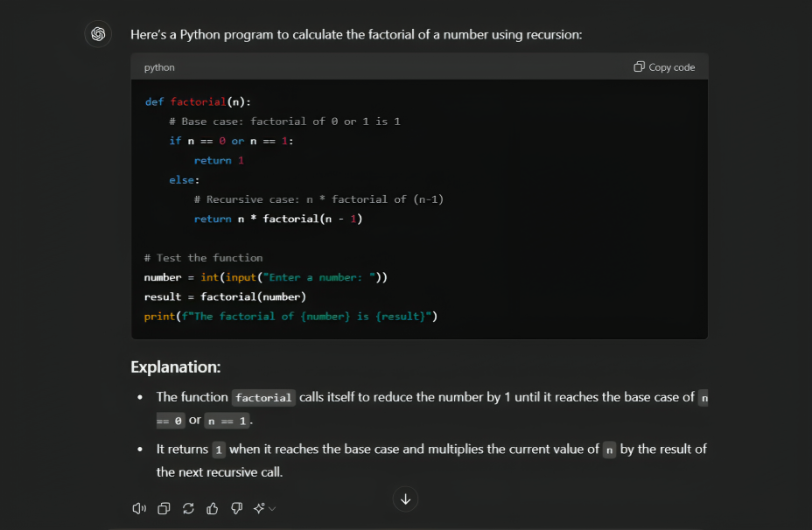Click the "def factorial(n):" code line
This screenshot has width=812, height=530.
point(198,101)
